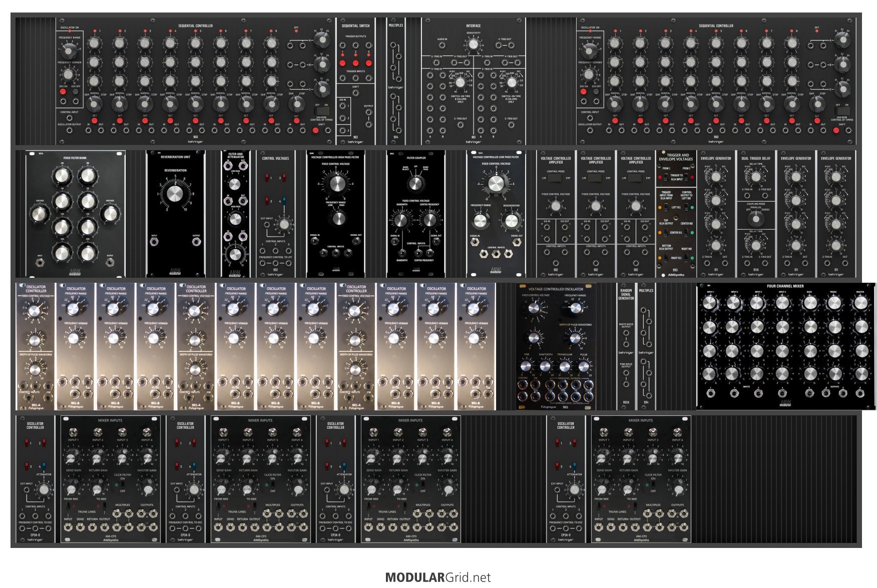Click Signal In jack on the High Pass Filter

315,241
